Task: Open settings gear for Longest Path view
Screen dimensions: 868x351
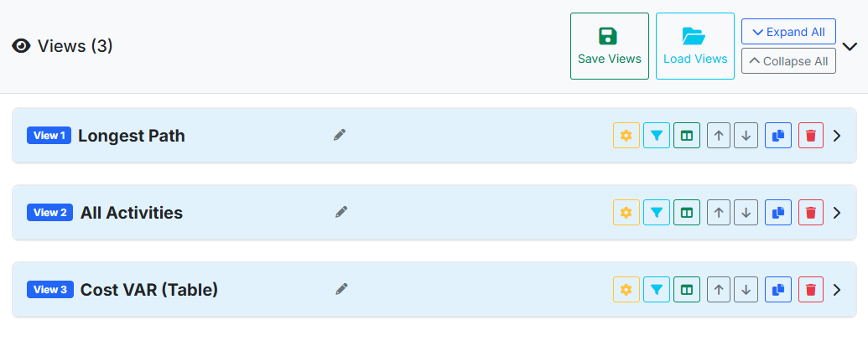Action: pos(626,136)
